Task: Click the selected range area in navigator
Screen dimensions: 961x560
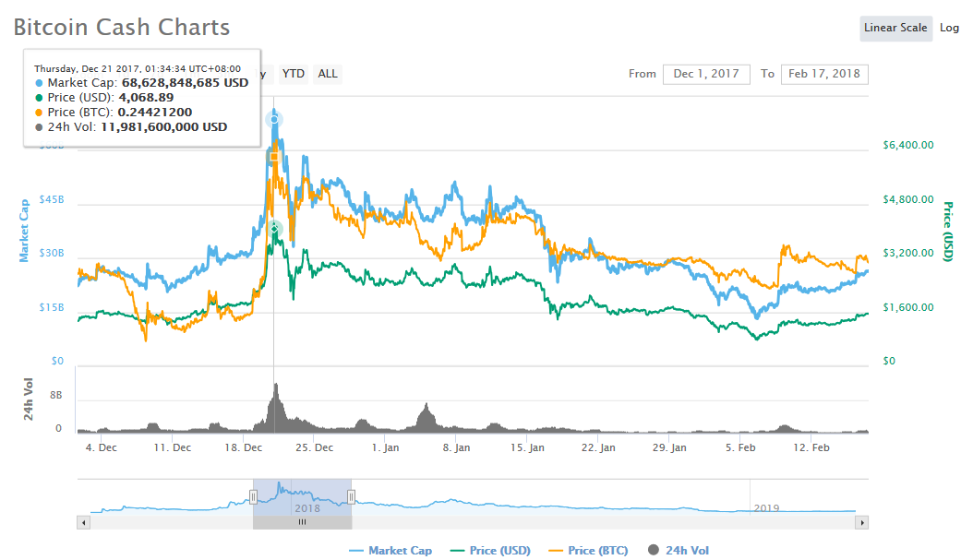Action: tap(302, 497)
